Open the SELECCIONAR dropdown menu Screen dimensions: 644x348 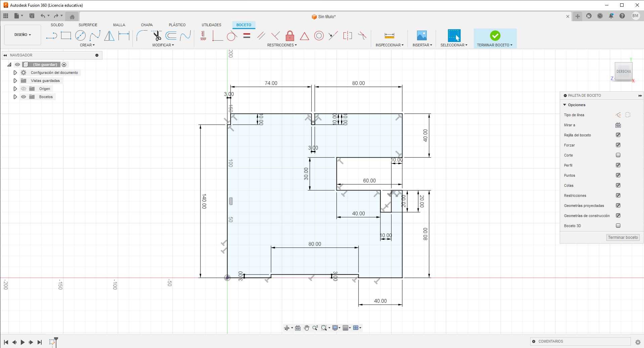pyautogui.click(x=454, y=45)
